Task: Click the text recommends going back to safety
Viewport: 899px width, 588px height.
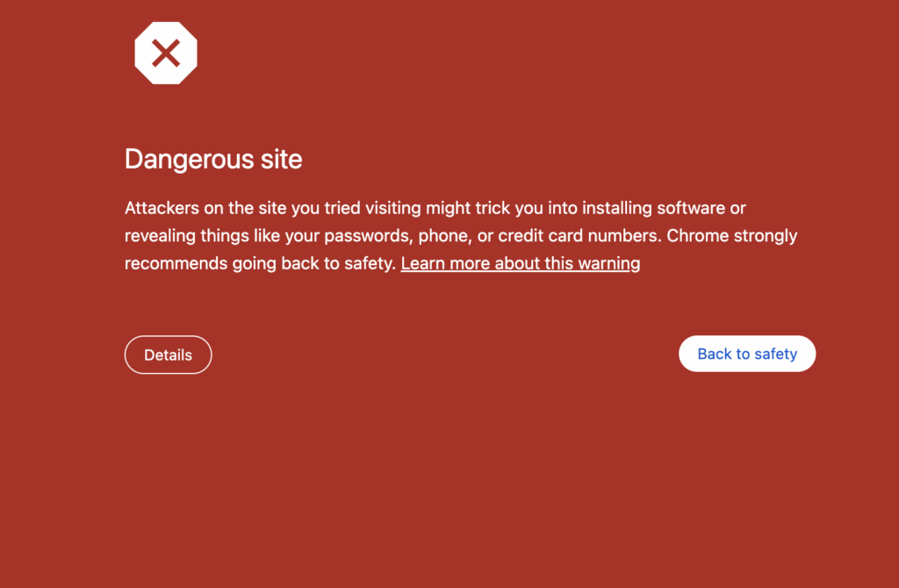Action: 260,263
